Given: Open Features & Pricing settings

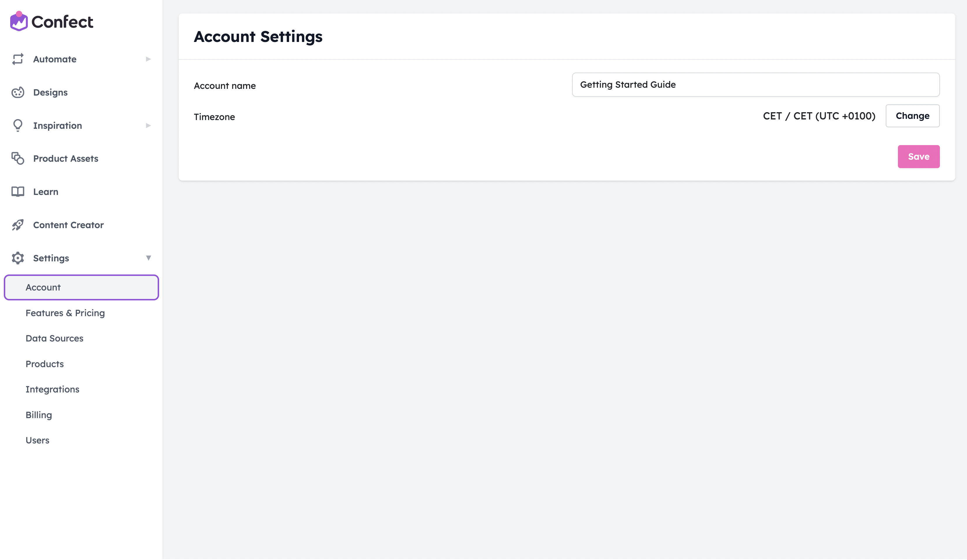Looking at the screenshot, I should tap(65, 313).
